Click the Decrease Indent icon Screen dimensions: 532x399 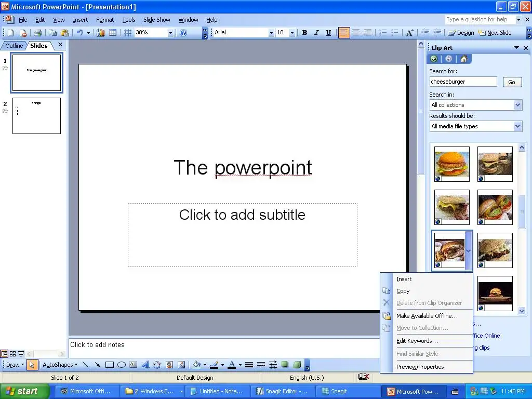tap(425, 33)
